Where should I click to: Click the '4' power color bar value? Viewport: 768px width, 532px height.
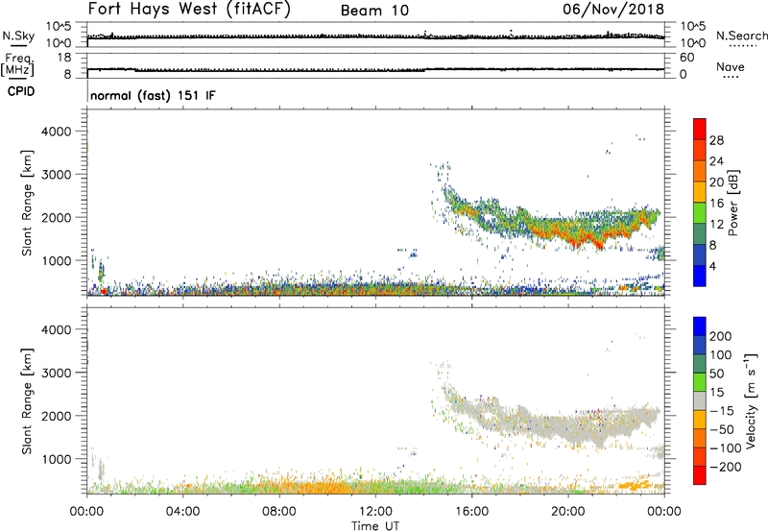(x=712, y=266)
